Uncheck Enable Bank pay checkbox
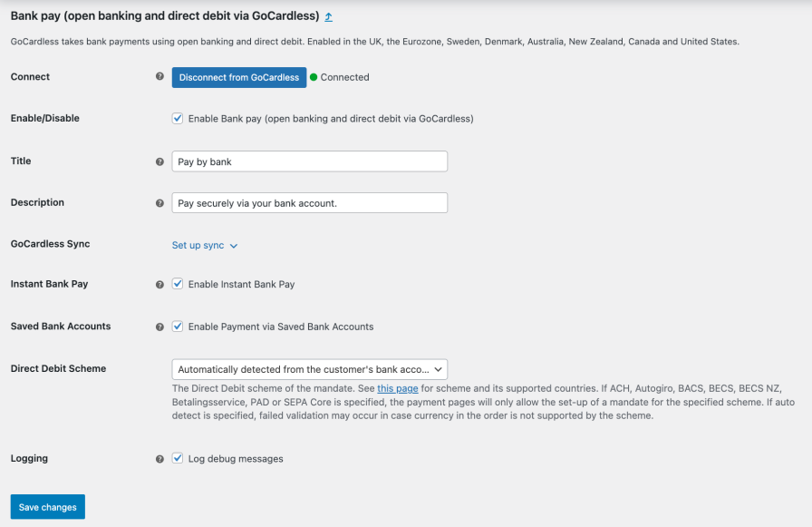 pos(178,118)
